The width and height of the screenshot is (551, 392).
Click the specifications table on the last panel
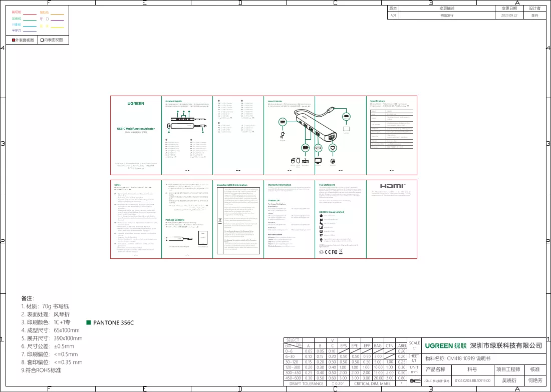(x=392, y=129)
